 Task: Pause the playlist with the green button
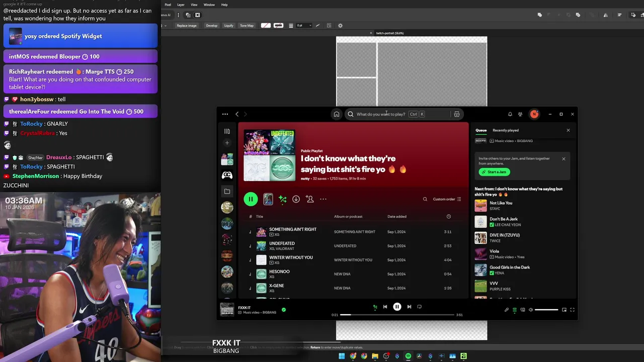(x=251, y=199)
